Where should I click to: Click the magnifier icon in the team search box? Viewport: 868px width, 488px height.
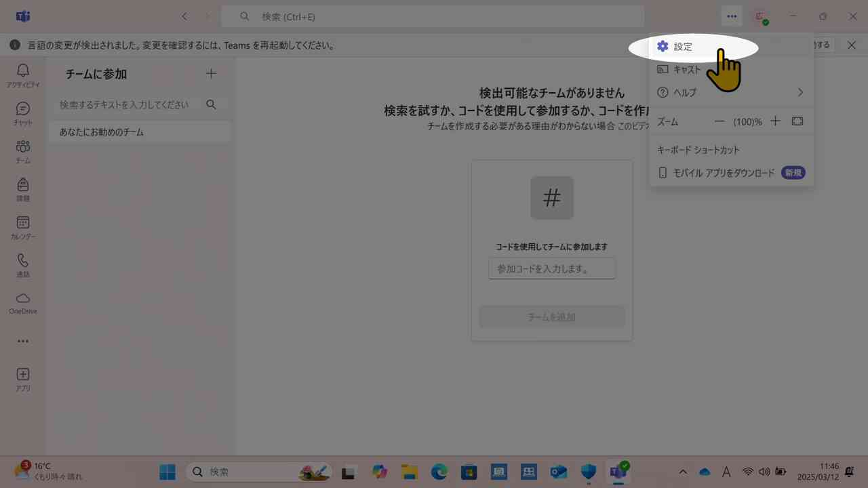211,104
